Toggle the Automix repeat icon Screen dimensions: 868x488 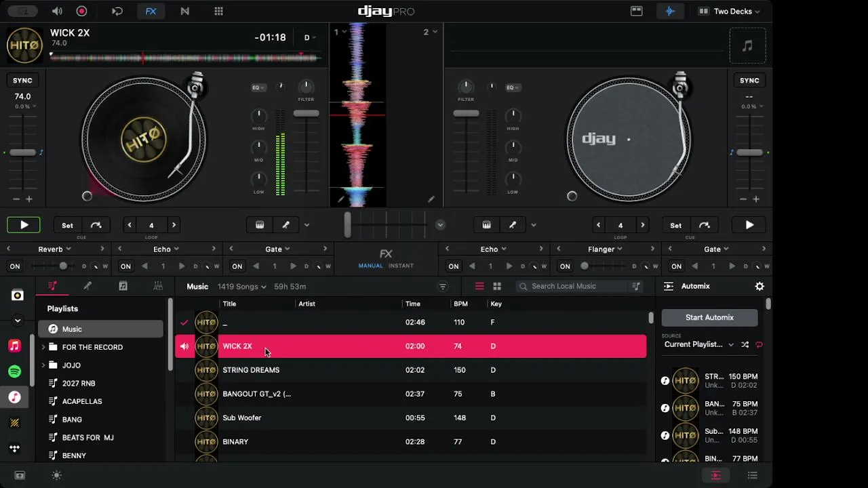pyautogui.click(x=759, y=344)
